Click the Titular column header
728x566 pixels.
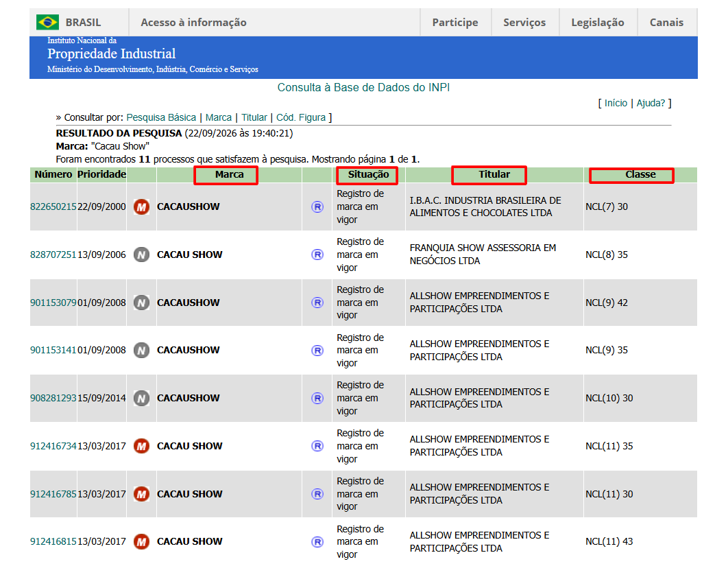tap(494, 174)
